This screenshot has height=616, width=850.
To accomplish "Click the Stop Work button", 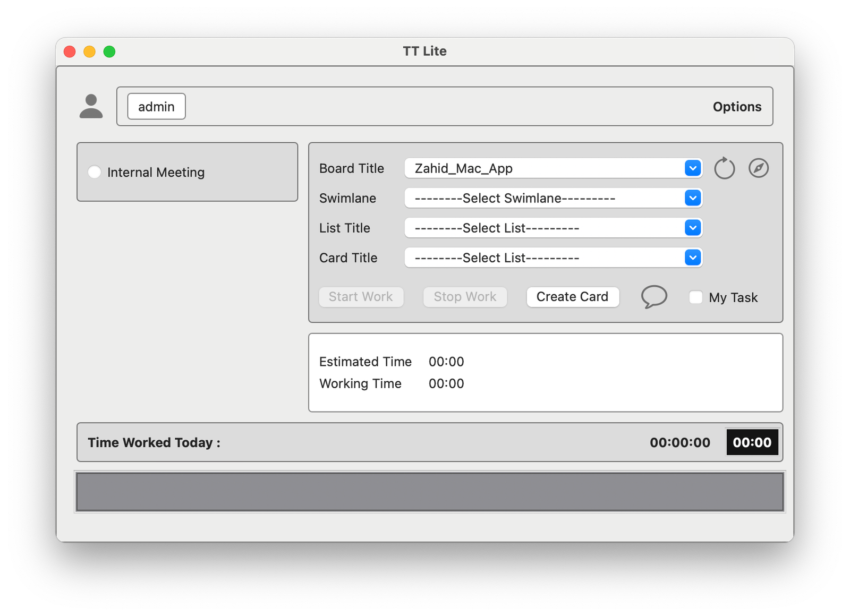I will [465, 297].
